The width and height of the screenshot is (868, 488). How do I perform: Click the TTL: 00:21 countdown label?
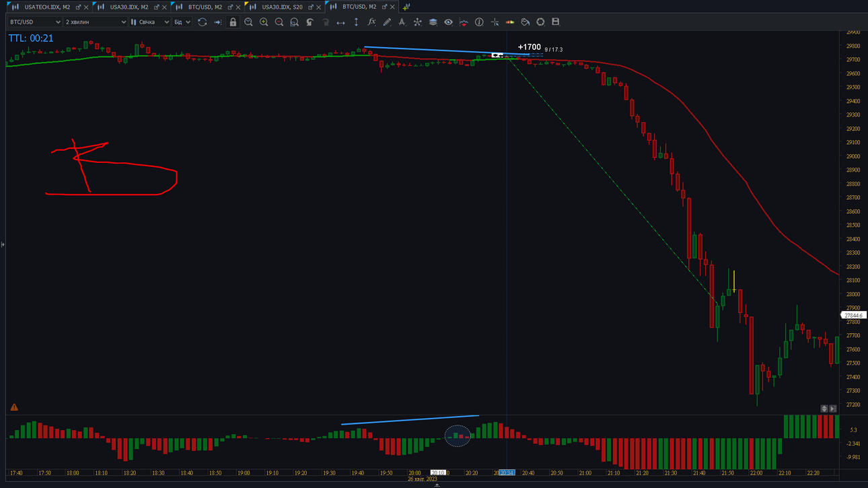point(31,38)
